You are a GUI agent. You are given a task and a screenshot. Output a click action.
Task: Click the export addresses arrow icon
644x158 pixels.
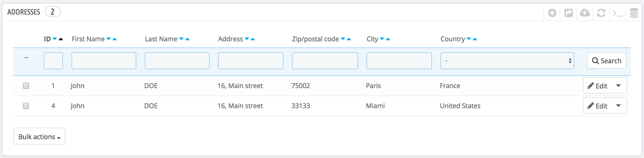click(x=568, y=13)
